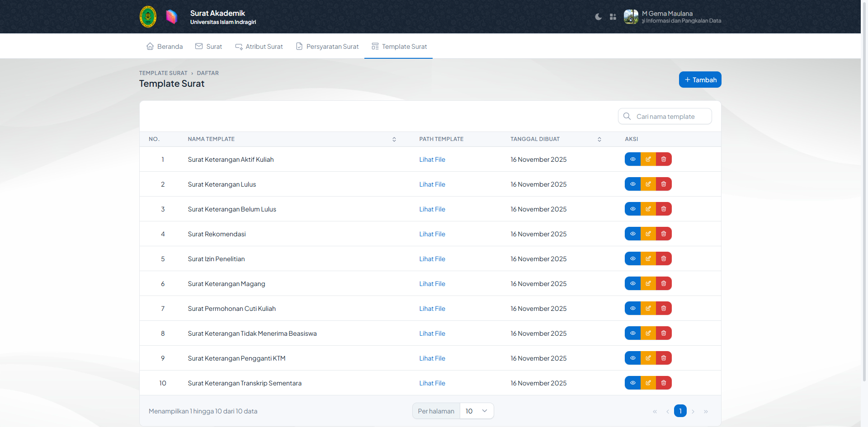Open Lihat File for Surat Keterangan Tidak Menerima Beasiswa
The width and height of the screenshot is (868, 427).
432,333
